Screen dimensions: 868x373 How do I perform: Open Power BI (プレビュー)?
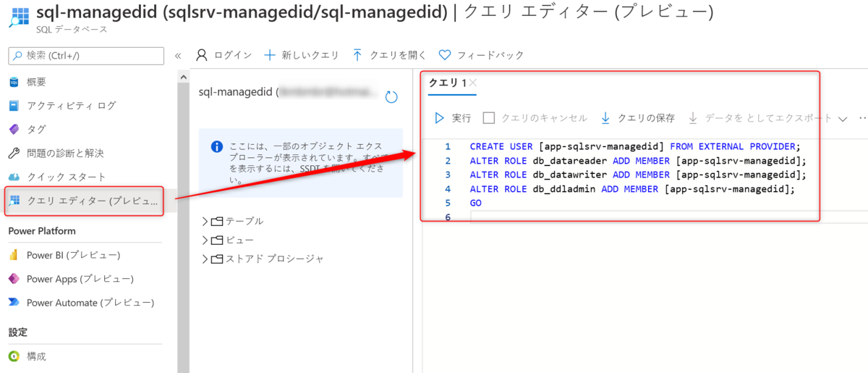pyautogui.click(x=73, y=255)
